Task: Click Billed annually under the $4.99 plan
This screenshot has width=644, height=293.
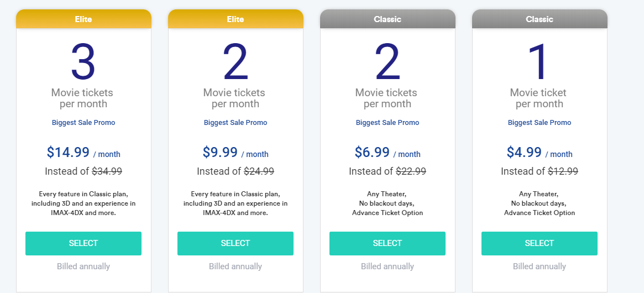Action: coord(540,266)
